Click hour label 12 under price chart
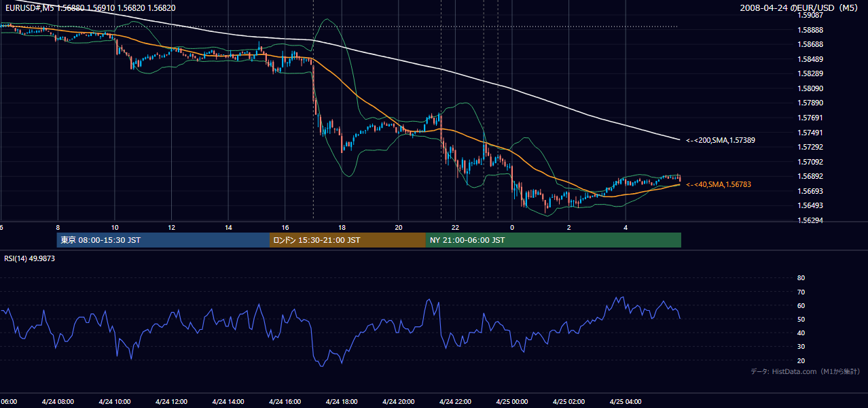Screen dimensions: 868x408 pyautogui.click(x=171, y=228)
